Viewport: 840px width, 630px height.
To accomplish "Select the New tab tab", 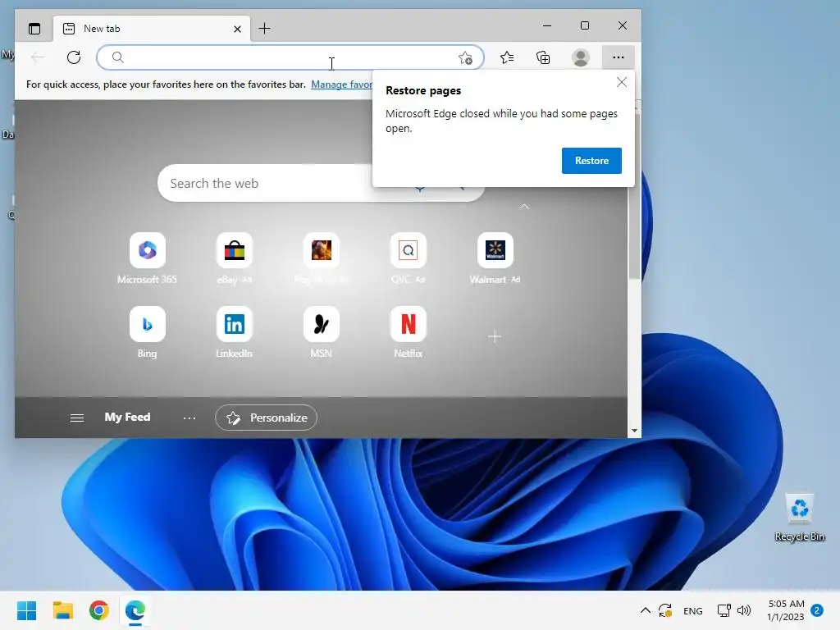I will tap(153, 29).
